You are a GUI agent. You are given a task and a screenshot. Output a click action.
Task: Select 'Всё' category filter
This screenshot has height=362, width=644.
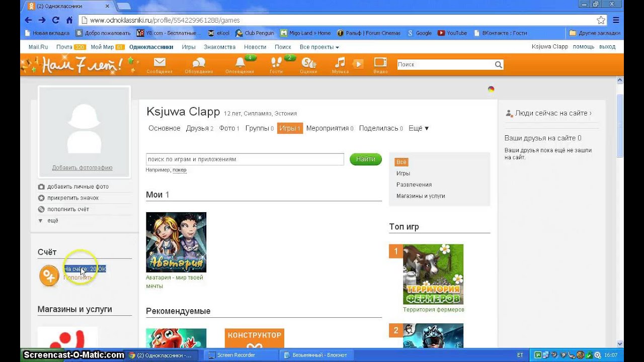(x=401, y=162)
